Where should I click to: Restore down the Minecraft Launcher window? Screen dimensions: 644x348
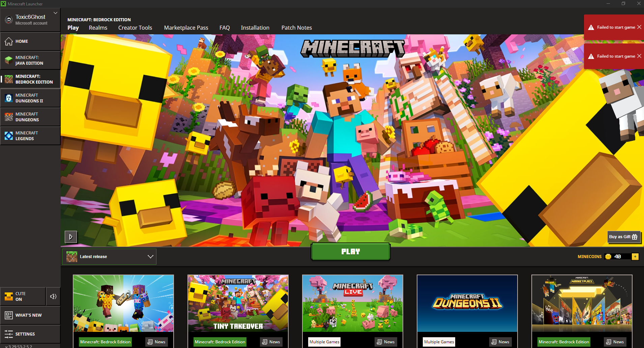(x=623, y=4)
